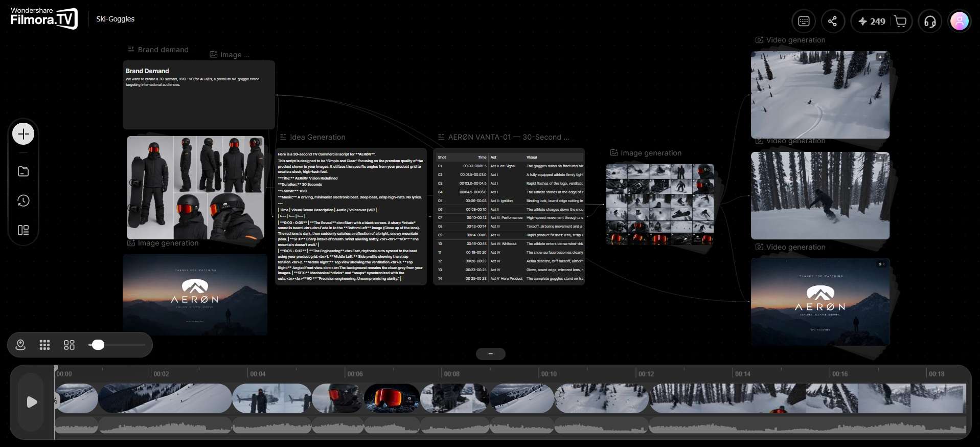Open the headset support icon
The width and height of the screenshot is (980, 447).
point(930,21)
